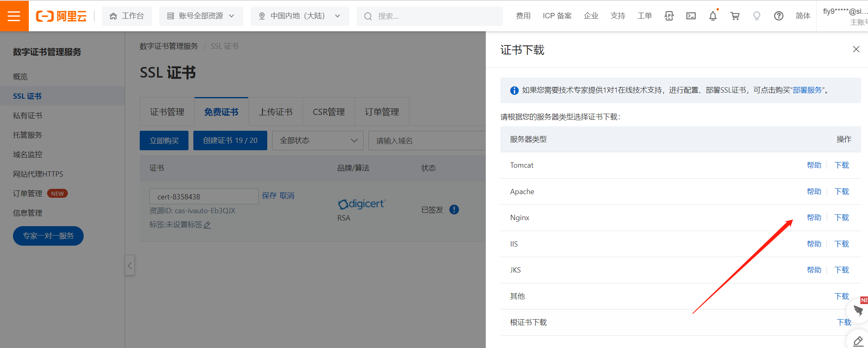The height and width of the screenshot is (348, 868).
Task: Focus the 请输入域名 domain input
Action: point(427,140)
